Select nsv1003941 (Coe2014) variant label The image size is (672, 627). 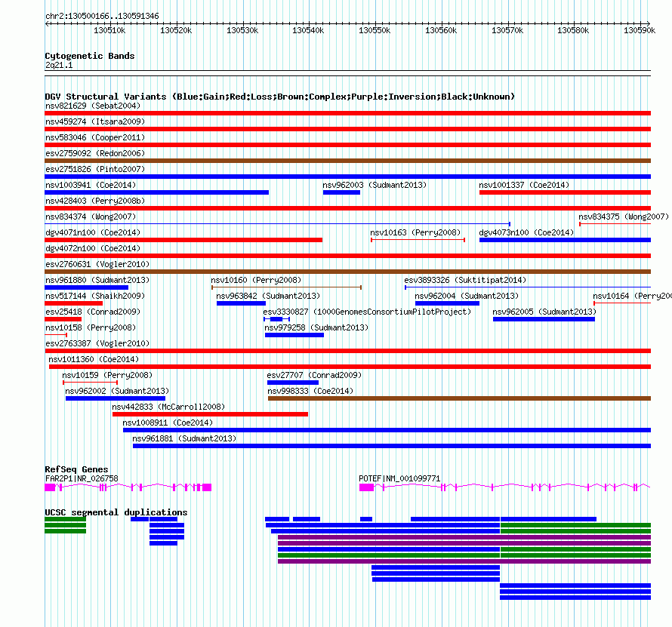click(91, 185)
